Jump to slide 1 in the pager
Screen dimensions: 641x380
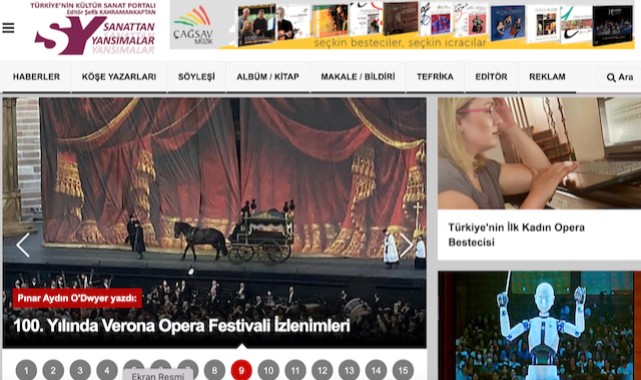click(x=26, y=370)
